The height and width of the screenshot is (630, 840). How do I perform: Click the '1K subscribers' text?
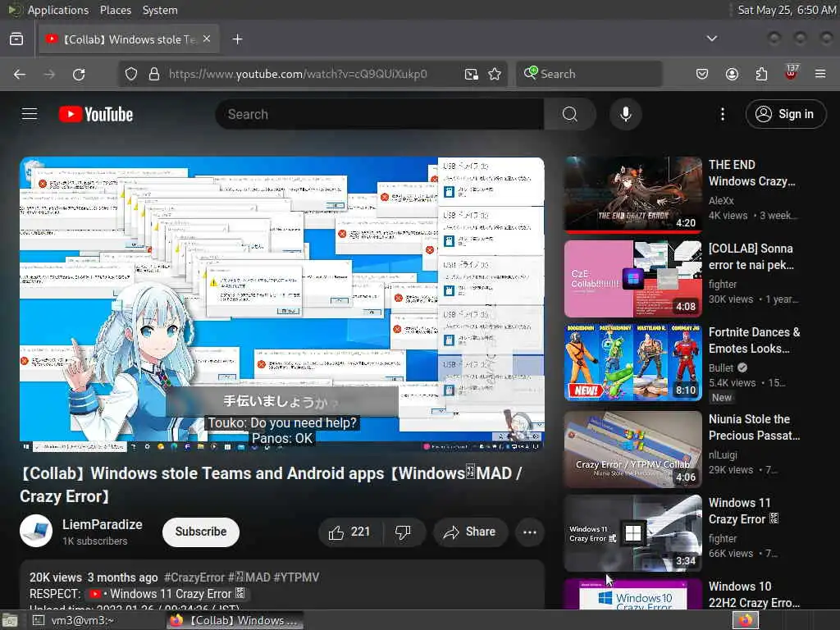pos(95,541)
